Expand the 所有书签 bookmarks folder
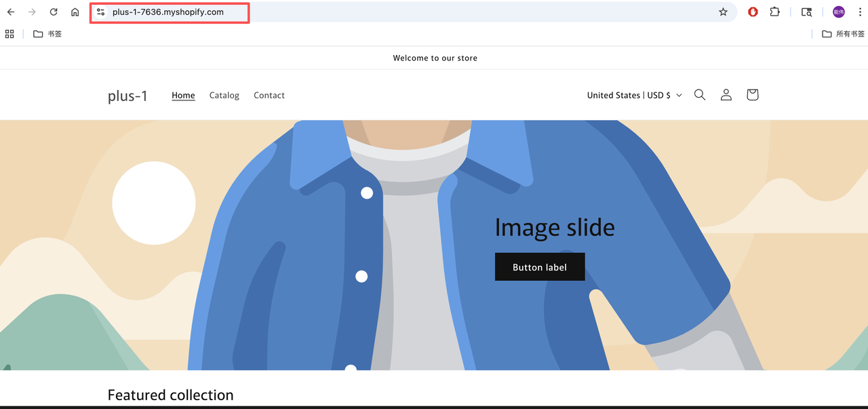 pos(843,34)
